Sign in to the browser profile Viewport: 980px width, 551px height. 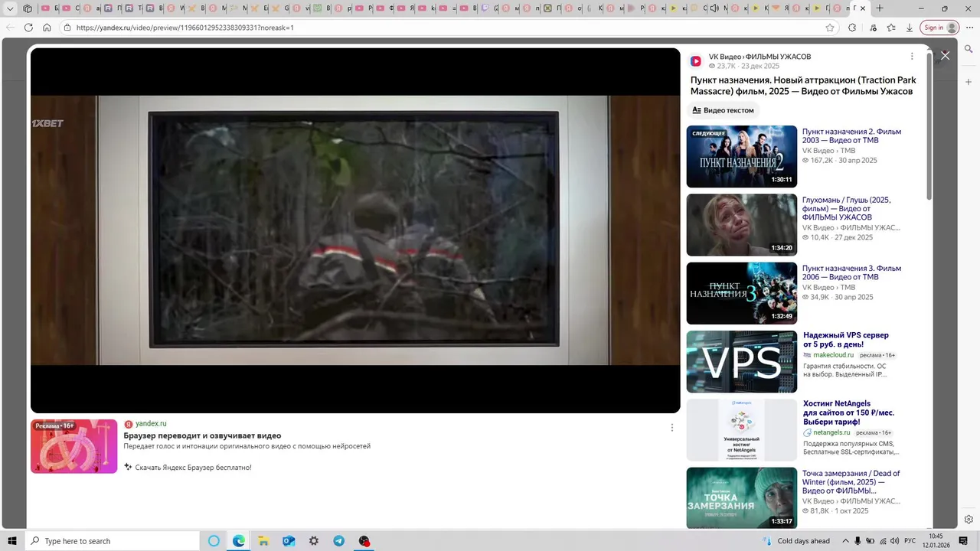[x=939, y=28]
